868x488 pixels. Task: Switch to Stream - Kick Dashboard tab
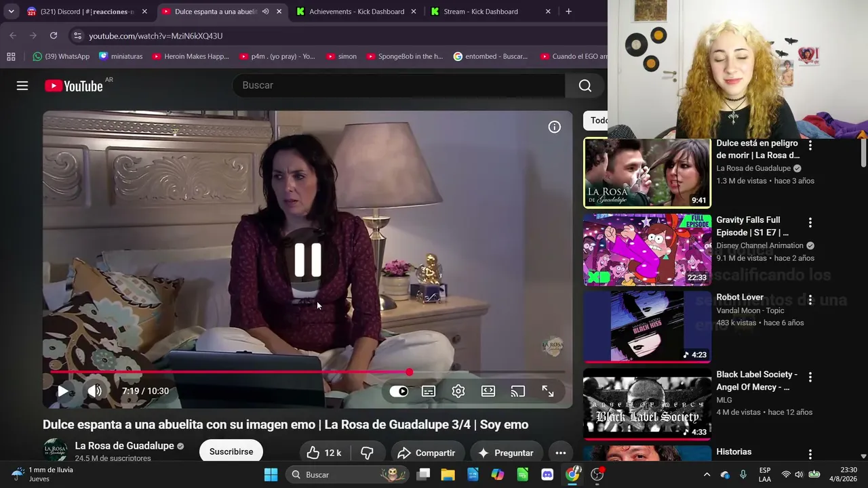coord(491,12)
